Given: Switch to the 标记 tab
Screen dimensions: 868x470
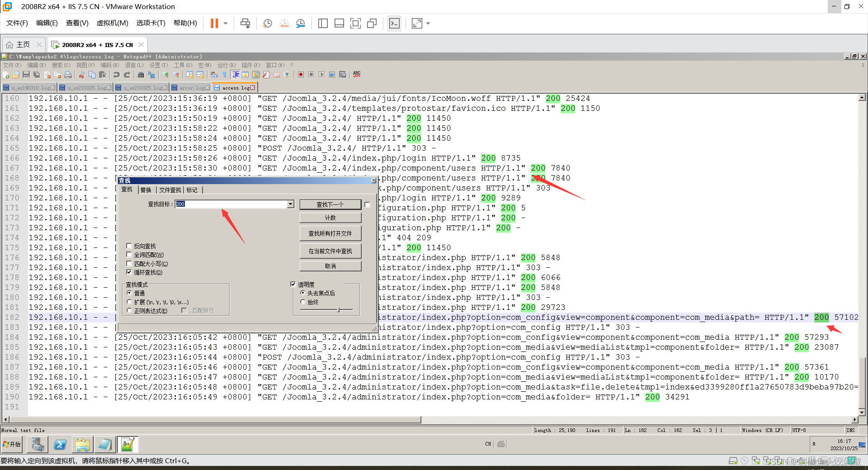Looking at the screenshot, I should pyautogui.click(x=192, y=190).
